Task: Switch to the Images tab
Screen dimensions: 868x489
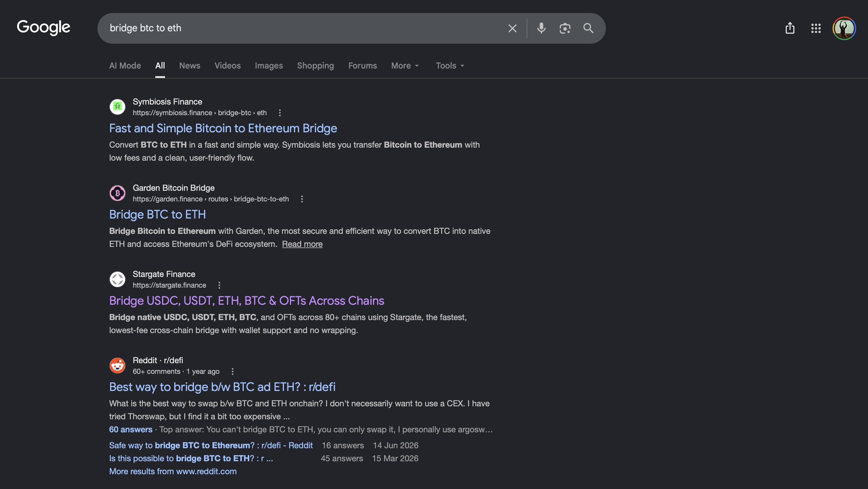Action: coord(269,66)
